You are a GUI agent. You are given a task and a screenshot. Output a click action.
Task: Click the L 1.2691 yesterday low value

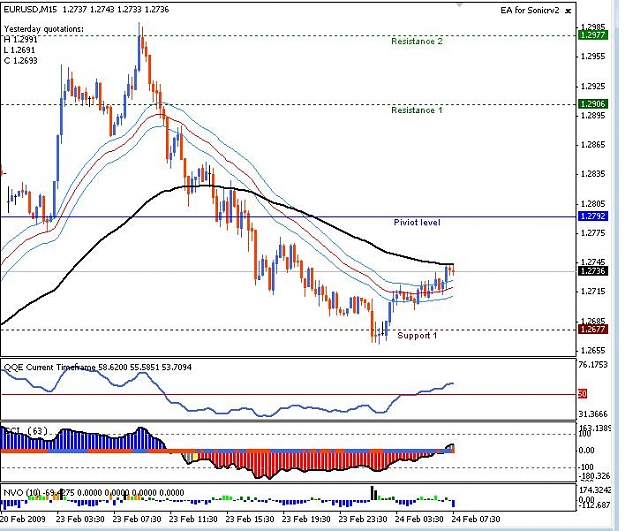(20, 50)
